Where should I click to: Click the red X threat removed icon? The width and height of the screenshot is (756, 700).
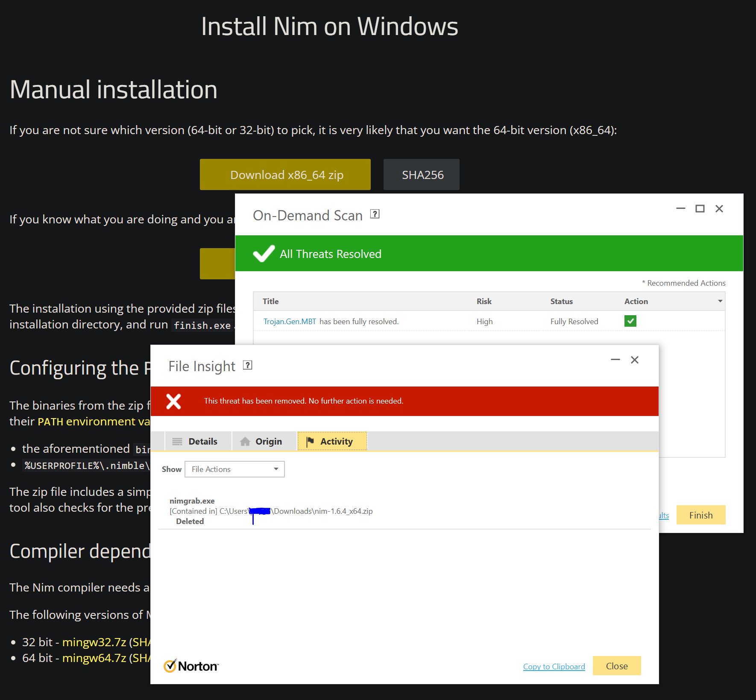173,401
